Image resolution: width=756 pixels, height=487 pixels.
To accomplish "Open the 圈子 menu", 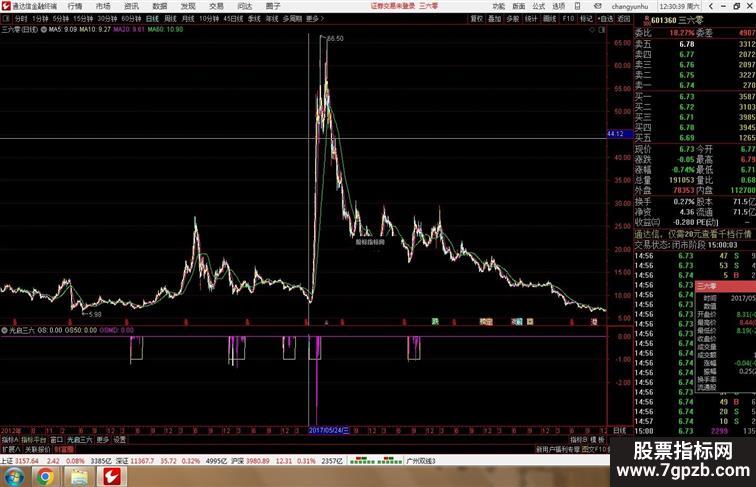I will pyautogui.click(x=273, y=6).
